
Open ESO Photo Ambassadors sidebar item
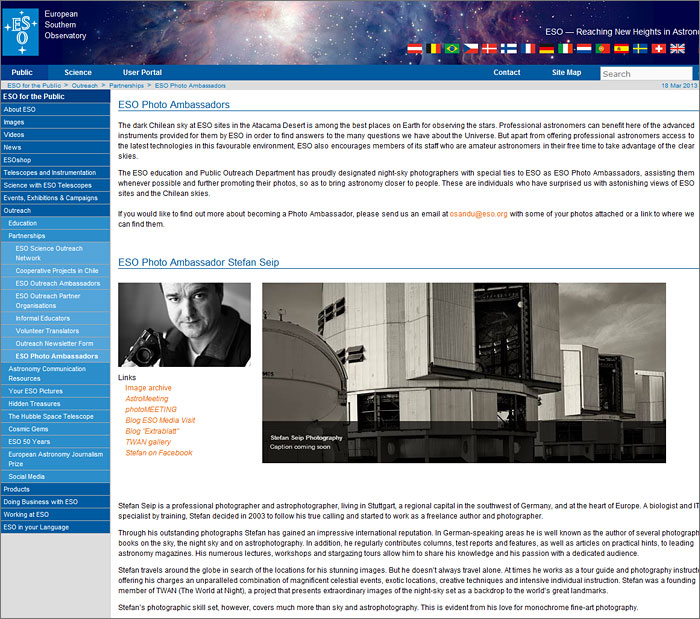click(55, 356)
